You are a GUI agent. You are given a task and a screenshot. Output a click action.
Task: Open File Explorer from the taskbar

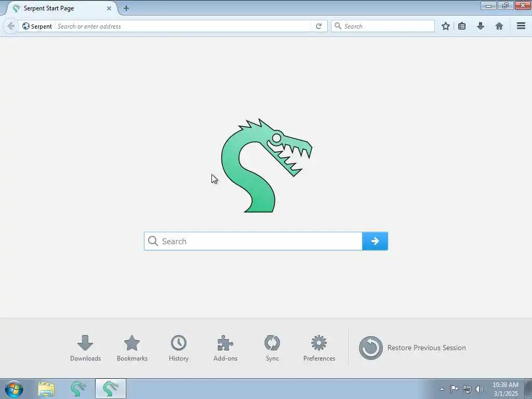point(46,389)
